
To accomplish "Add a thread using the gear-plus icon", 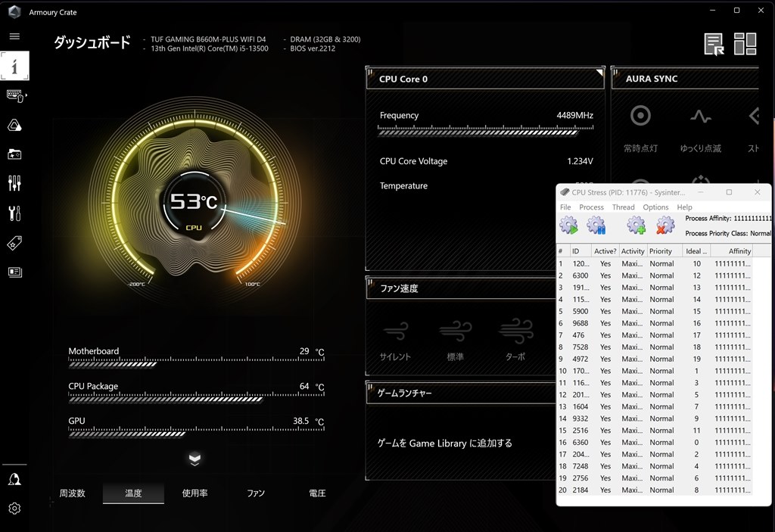I will 636,224.
